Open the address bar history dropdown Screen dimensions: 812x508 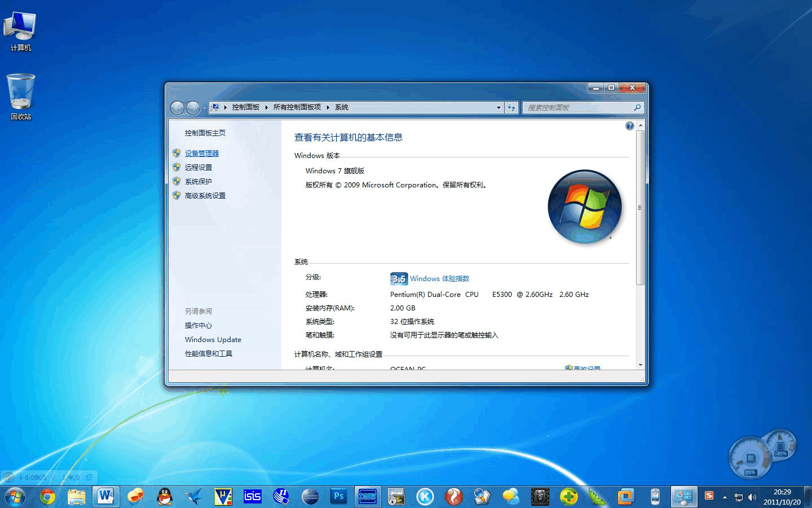[498, 107]
